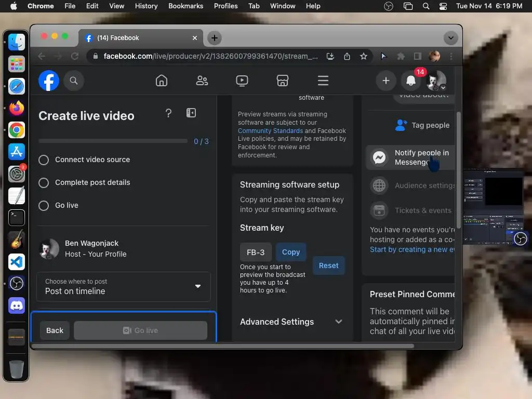Click the install app icon in address bar
The width and height of the screenshot is (532, 399).
(x=330, y=56)
